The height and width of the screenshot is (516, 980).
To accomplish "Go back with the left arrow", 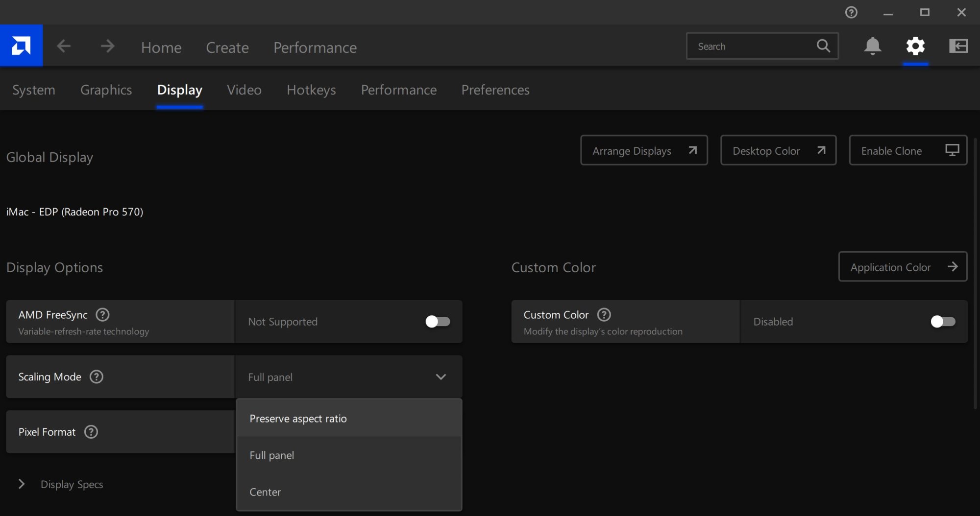I will pos(64,47).
